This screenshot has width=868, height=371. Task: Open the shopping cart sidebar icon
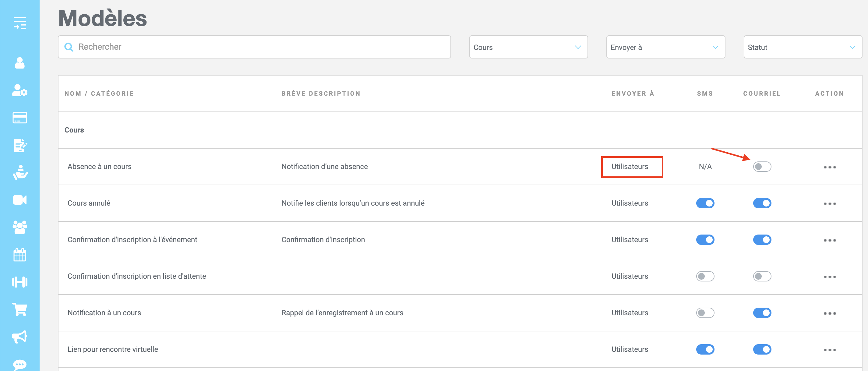pyautogui.click(x=19, y=309)
